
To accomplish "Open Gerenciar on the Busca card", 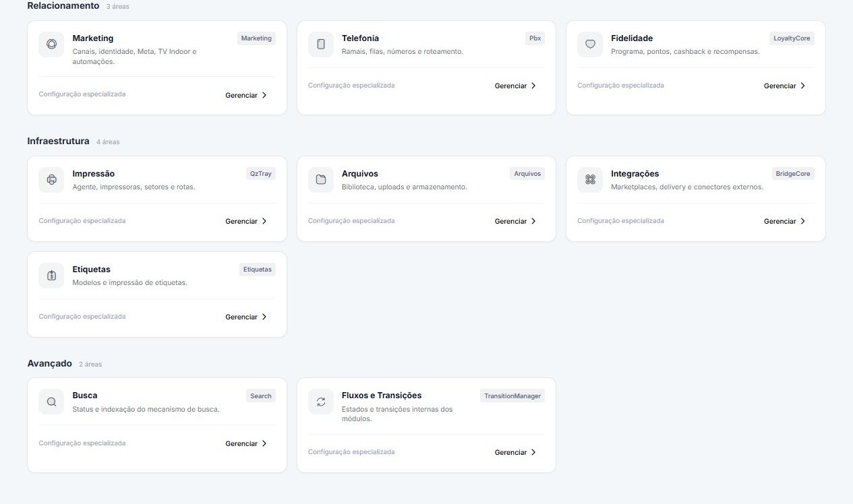I will point(247,443).
